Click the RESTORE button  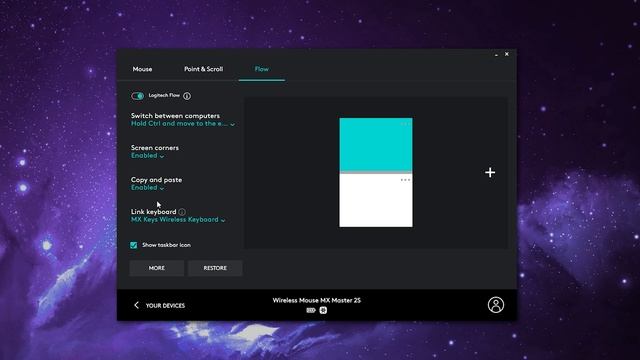click(215, 268)
